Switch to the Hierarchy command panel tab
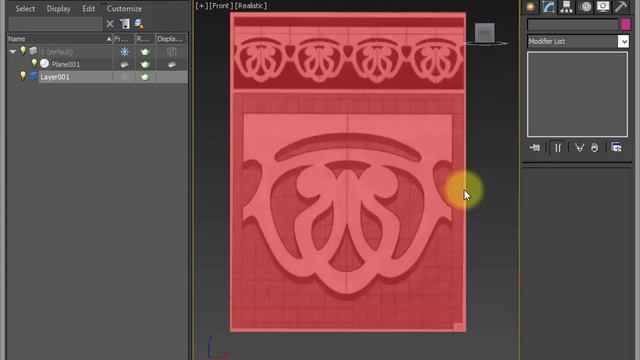This screenshot has height=360, width=640. pos(567,7)
